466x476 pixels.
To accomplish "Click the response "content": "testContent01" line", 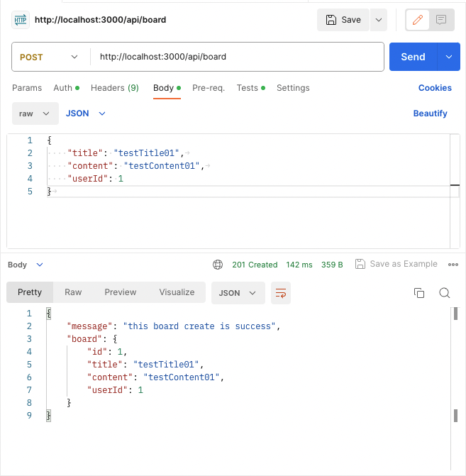I will pyautogui.click(x=155, y=377).
